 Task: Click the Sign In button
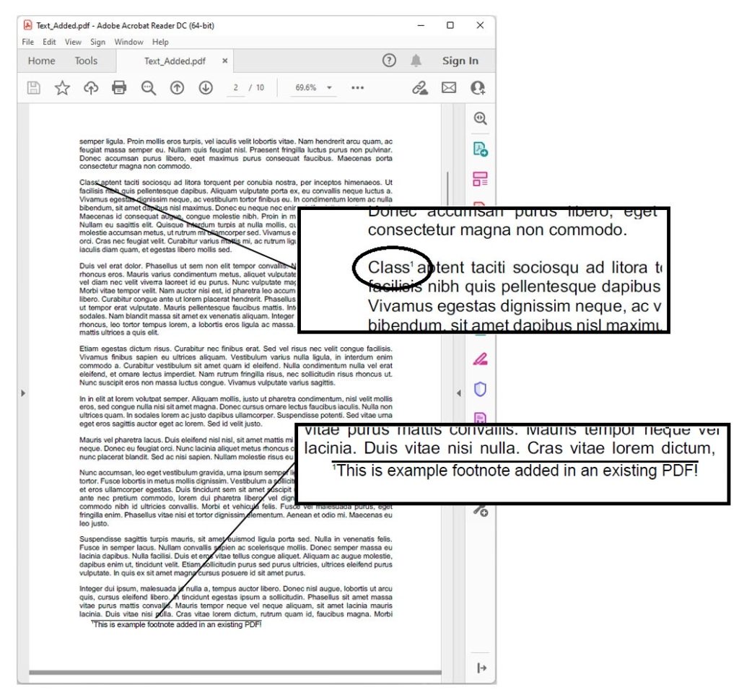[460, 61]
